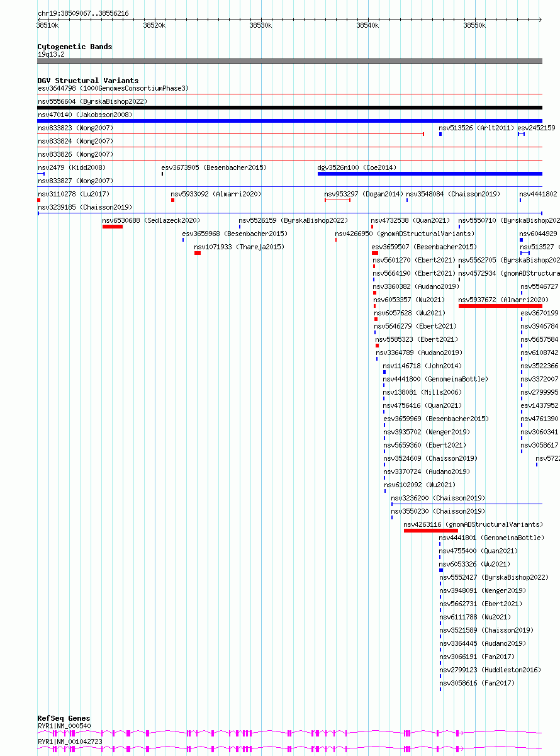
Task: Select the DGV Structural Variants track title
Action: pos(88,81)
